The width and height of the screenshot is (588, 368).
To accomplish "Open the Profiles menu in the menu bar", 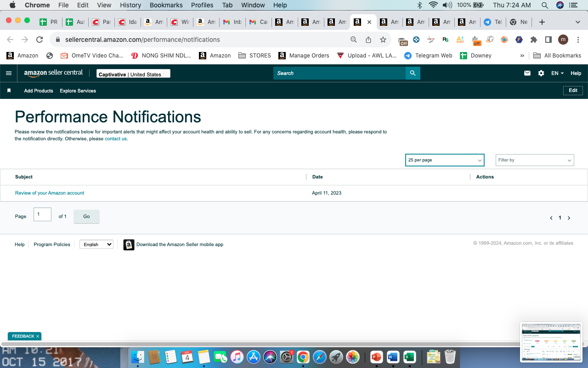I will coord(202,5).
